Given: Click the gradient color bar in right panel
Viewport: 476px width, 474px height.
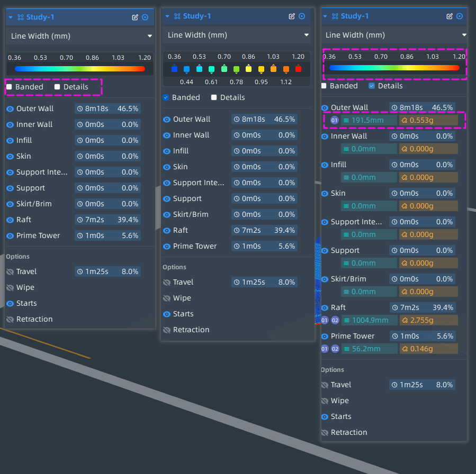Looking at the screenshot, I should tap(394, 68).
